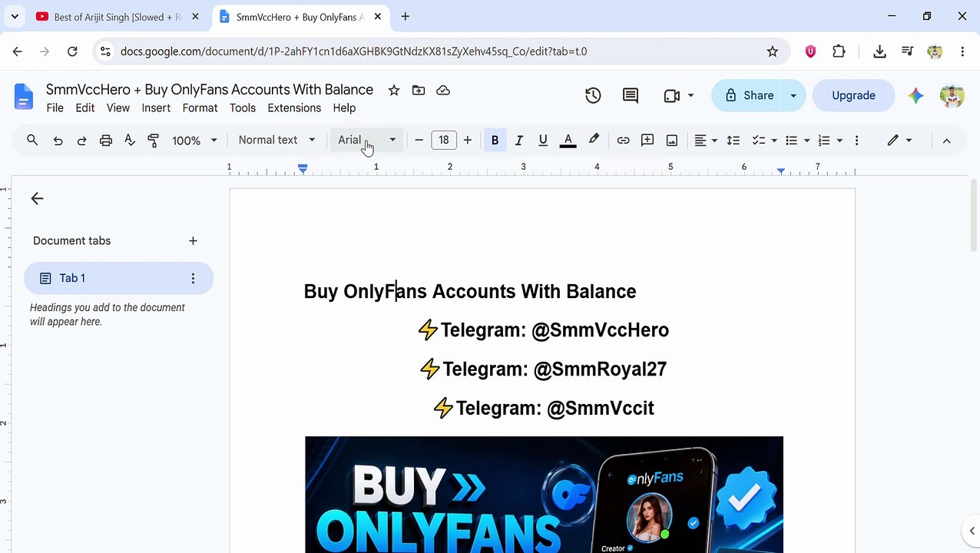Star this document
980x553 pixels.
(394, 90)
